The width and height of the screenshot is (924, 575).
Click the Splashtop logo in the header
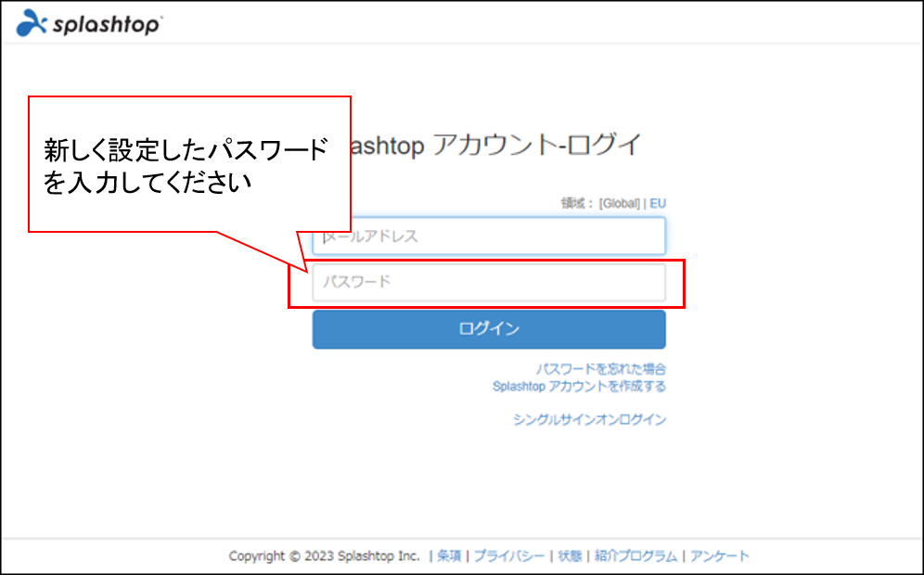(90, 23)
